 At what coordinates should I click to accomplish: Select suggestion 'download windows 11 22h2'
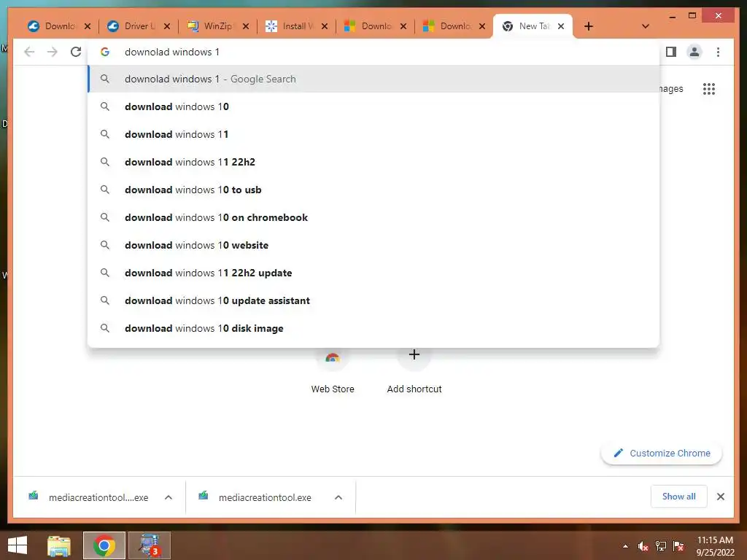[373, 162]
